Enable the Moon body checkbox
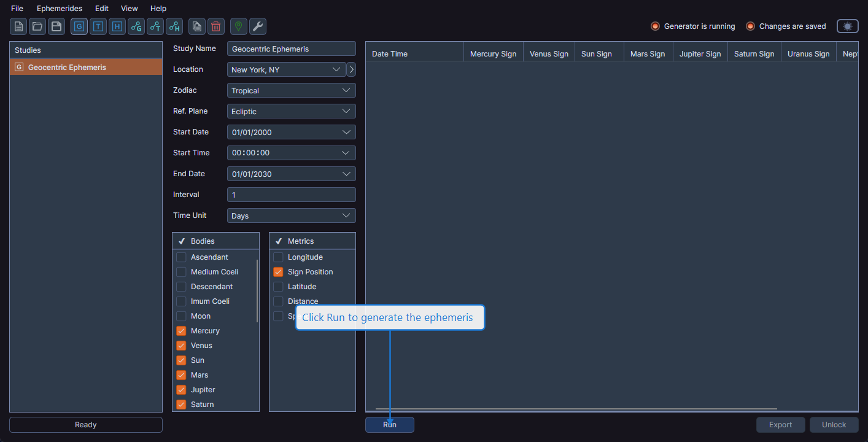 tap(181, 316)
